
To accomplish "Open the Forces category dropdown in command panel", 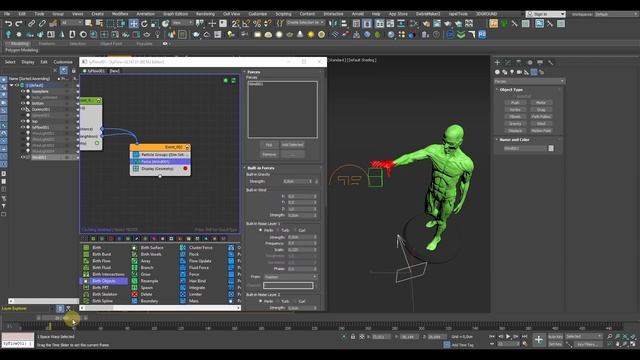I will (x=529, y=81).
